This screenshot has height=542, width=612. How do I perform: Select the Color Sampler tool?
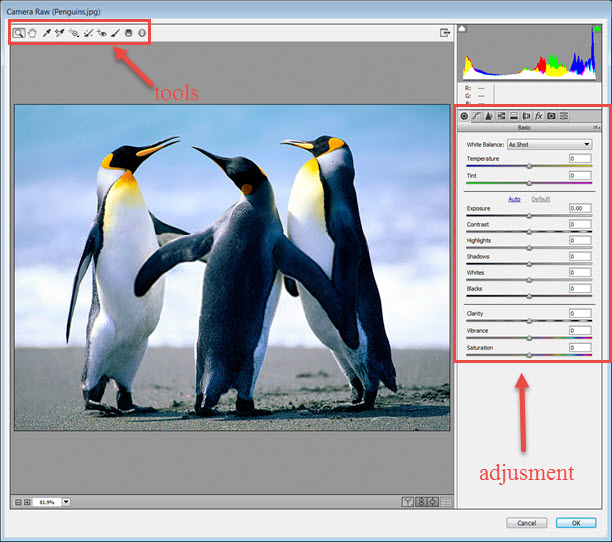[59, 33]
